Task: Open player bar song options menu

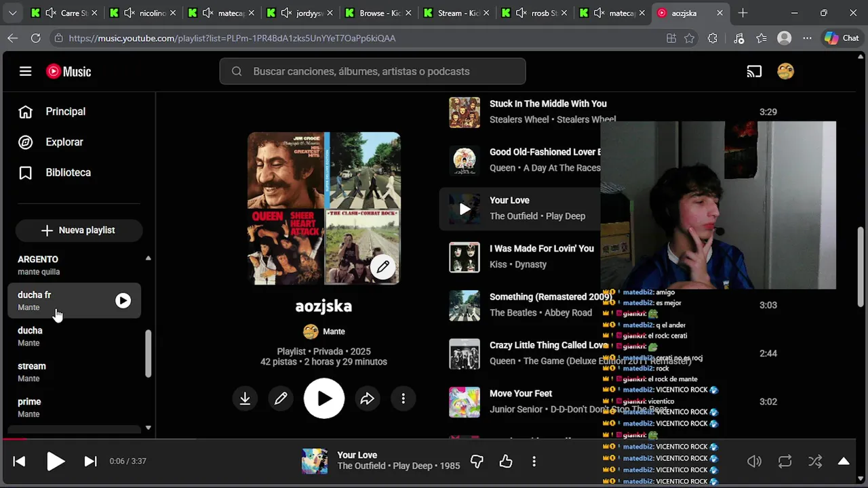Action: [x=534, y=462]
